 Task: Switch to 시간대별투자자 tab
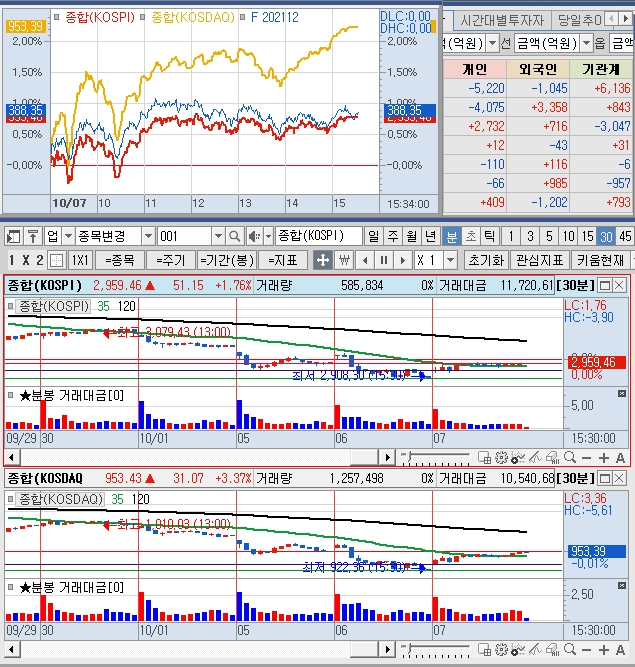pos(502,20)
